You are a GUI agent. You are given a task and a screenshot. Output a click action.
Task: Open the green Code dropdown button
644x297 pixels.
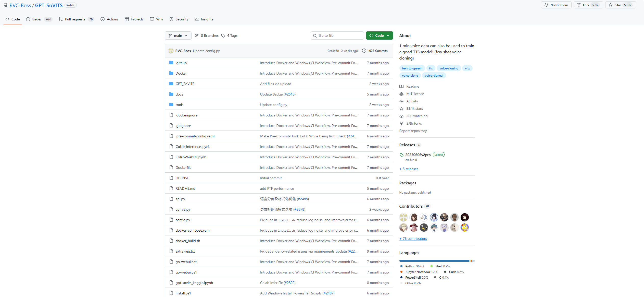tap(379, 35)
